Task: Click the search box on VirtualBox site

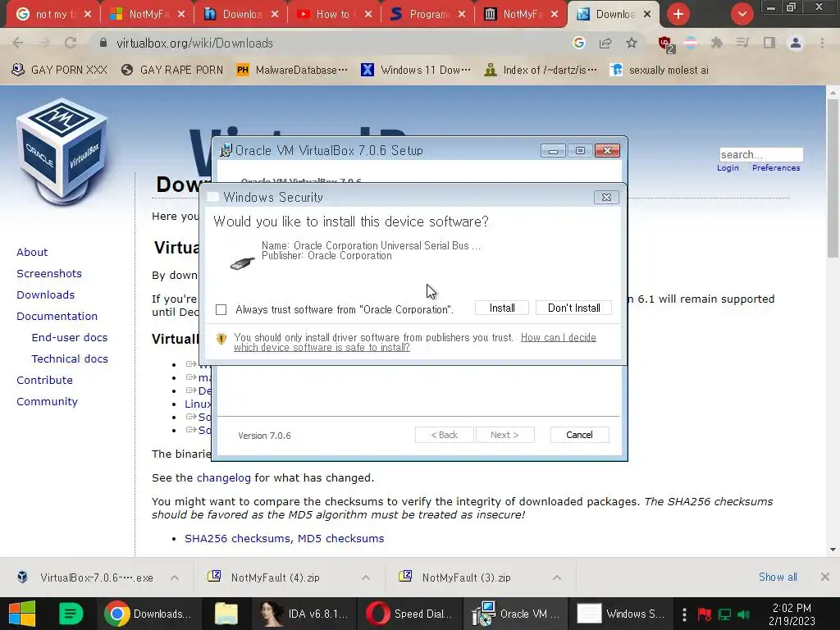Action: (760, 155)
